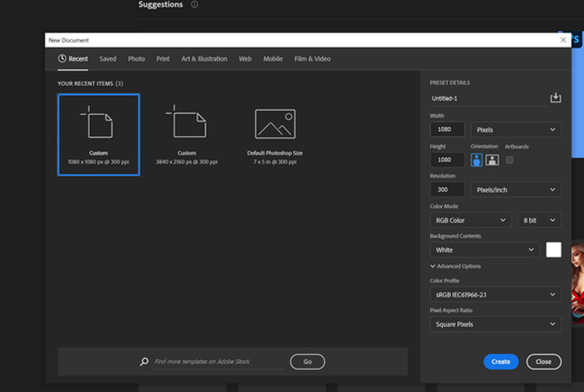This screenshot has height=392, width=584.
Task: Click the Go button for Adobe Stock templates
Action: [307, 361]
